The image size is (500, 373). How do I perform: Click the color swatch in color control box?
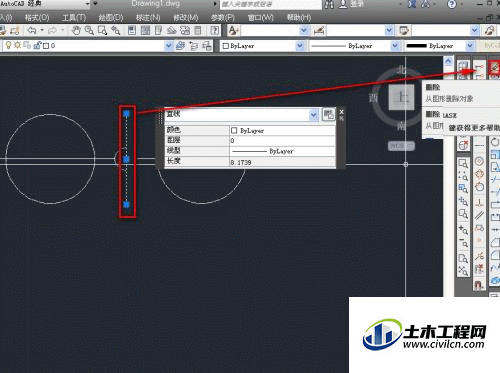tap(225, 46)
